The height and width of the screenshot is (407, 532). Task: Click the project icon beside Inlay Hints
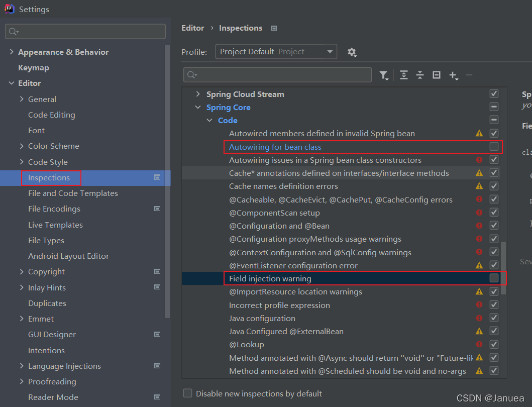pyautogui.click(x=157, y=287)
